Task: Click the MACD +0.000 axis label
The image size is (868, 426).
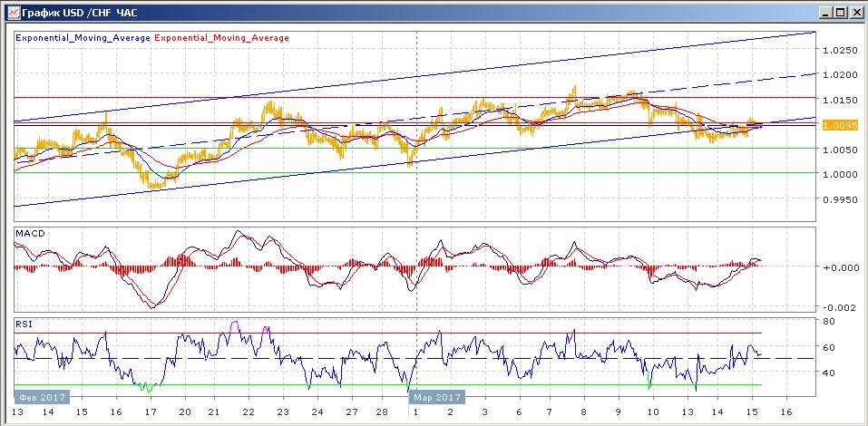Action: point(840,267)
